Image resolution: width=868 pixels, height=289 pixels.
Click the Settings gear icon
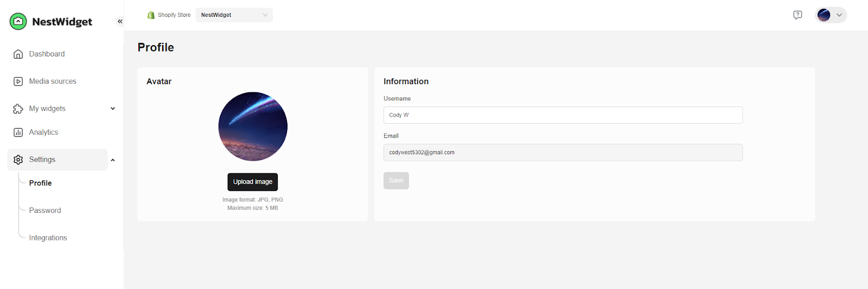coord(18,160)
